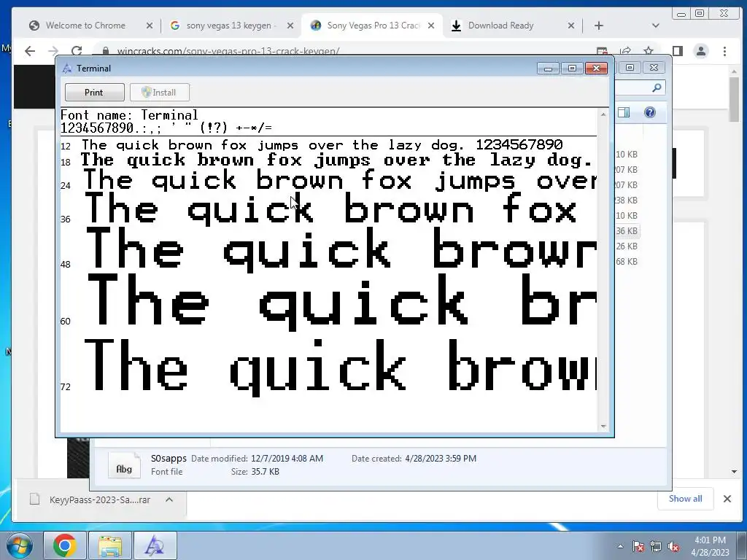
Task: Open the Windows Start menu
Action: pyautogui.click(x=20, y=545)
